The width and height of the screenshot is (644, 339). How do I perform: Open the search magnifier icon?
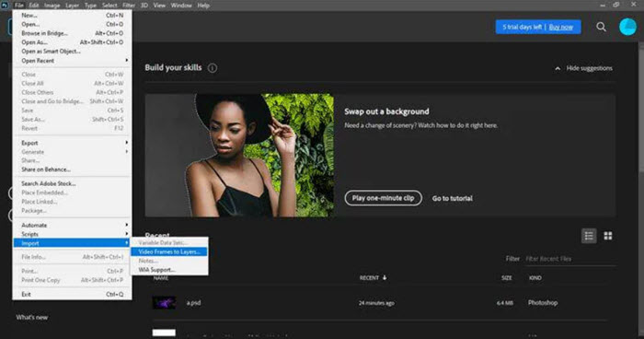coord(601,27)
